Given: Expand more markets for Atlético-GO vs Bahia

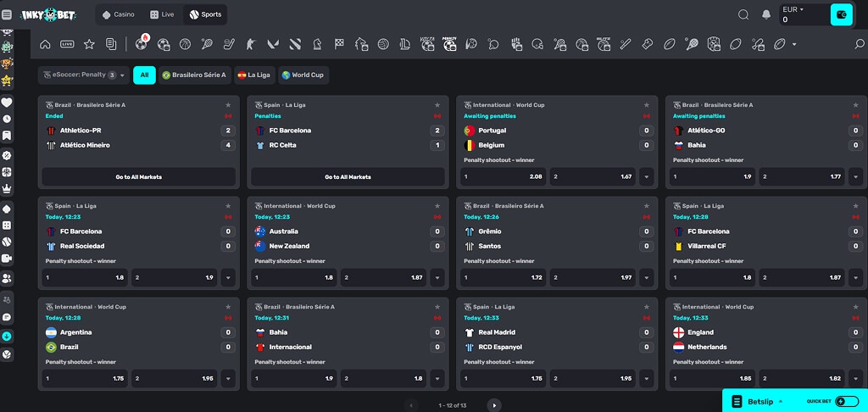Looking at the screenshot, I should point(856,176).
